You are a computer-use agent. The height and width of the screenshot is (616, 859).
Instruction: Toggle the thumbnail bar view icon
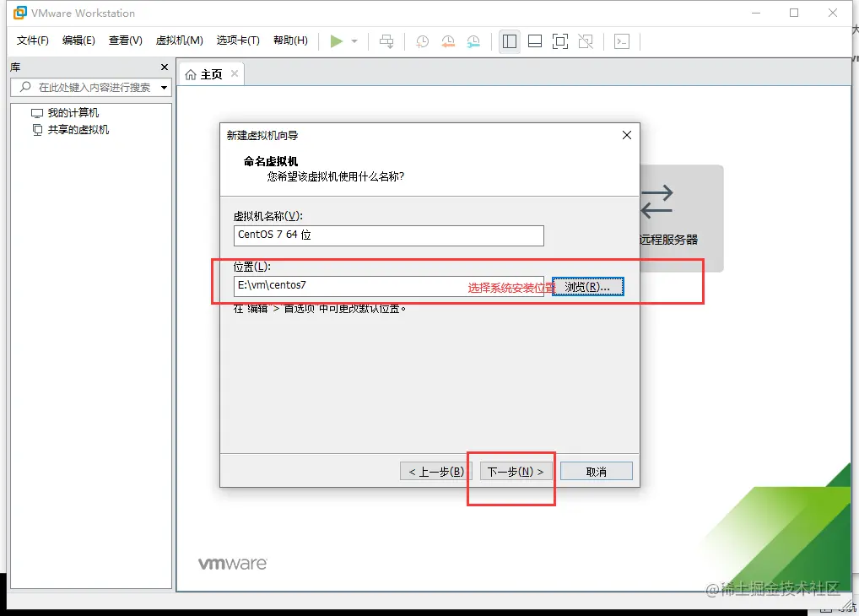point(535,41)
